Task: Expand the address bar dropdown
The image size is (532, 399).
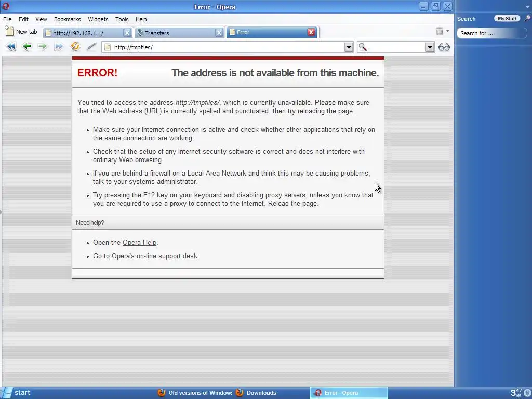Action: point(349,47)
